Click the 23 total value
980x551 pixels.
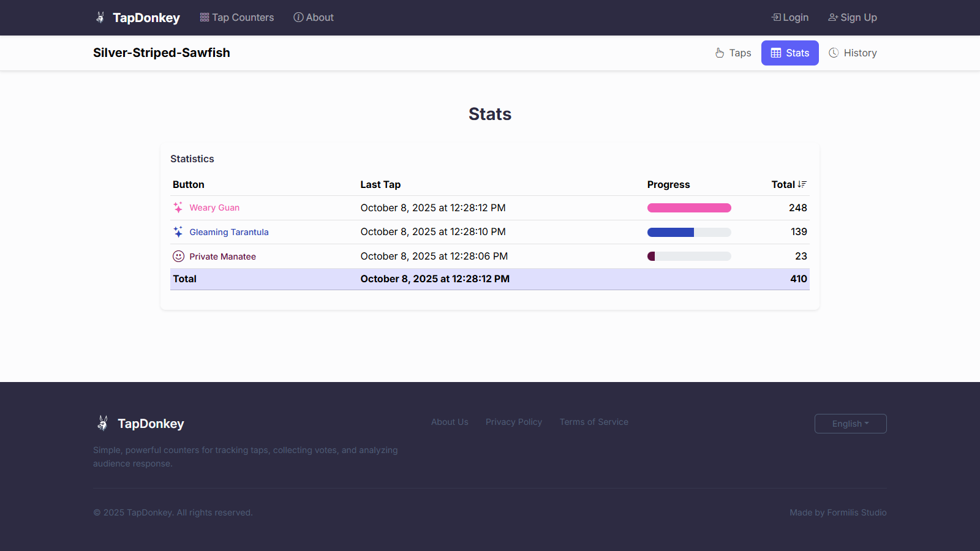[801, 256]
